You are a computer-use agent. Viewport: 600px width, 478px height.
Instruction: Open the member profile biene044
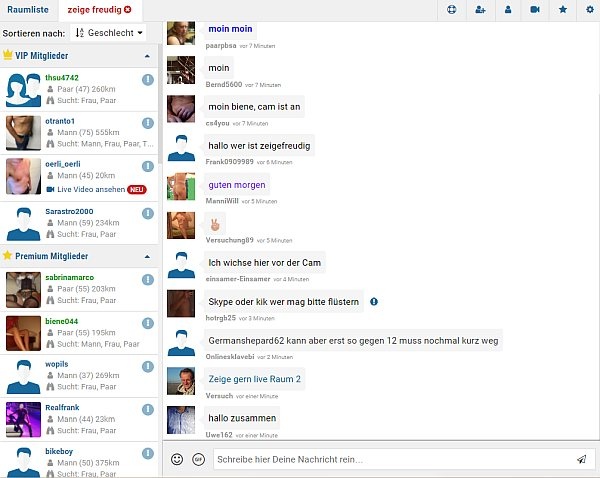[62, 321]
